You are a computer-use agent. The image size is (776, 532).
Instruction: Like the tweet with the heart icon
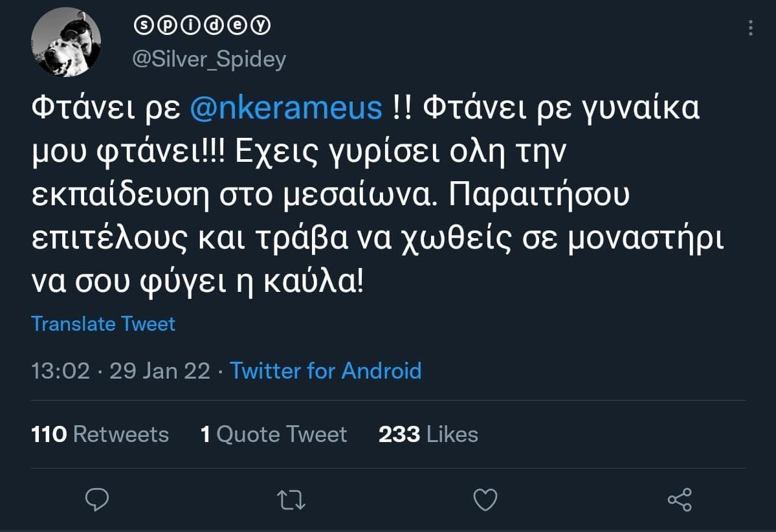[485, 500]
